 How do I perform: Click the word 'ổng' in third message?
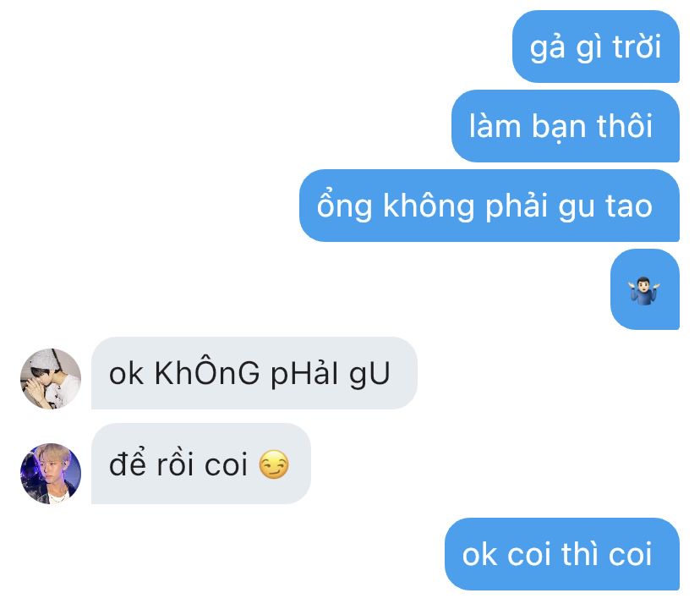click(344, 206)
